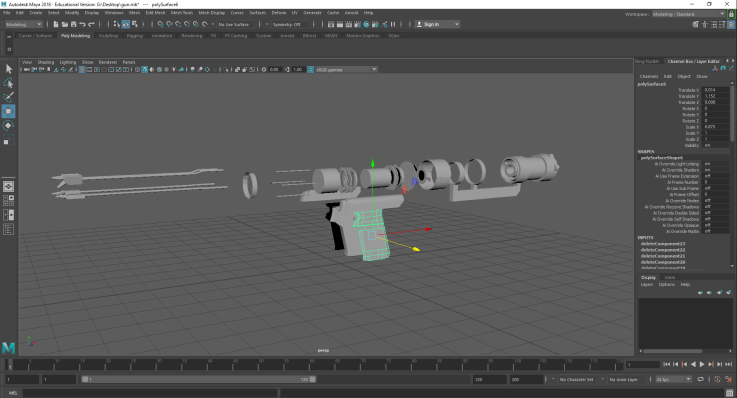The image size is (737, 398).
Task: Click the Pause viewport icon
Action: [x=393, y=24]
